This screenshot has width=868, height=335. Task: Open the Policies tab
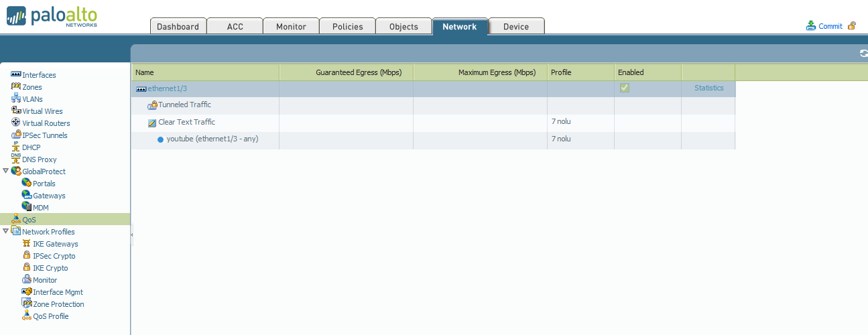point(347,26)
